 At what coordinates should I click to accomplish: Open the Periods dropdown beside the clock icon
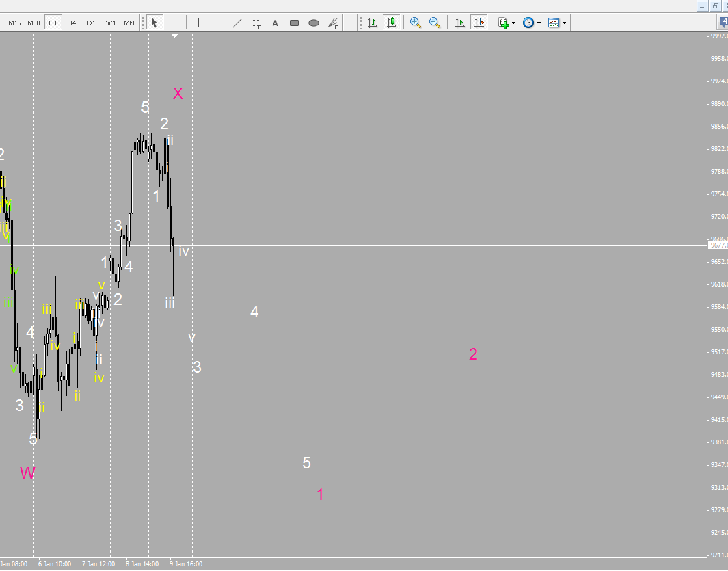[x=530, y=23]
